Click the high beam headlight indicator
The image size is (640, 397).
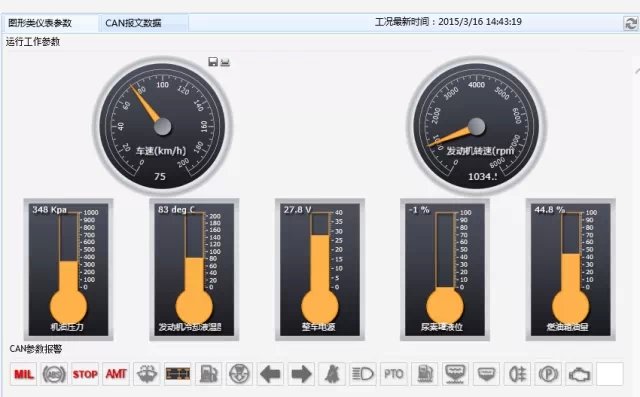(363, 374)
